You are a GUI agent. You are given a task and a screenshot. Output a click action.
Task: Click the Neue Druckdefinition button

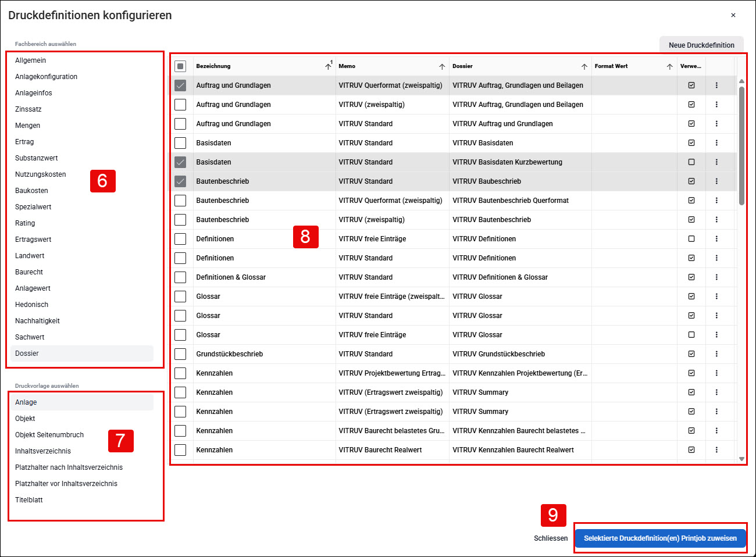pos(701,45)
